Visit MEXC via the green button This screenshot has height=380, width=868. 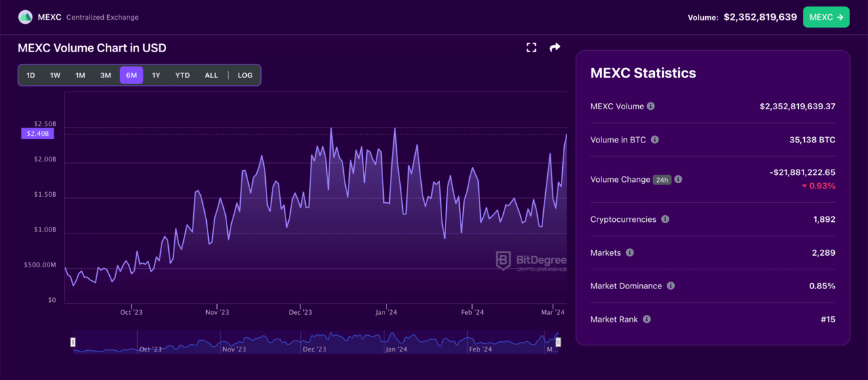826,17
